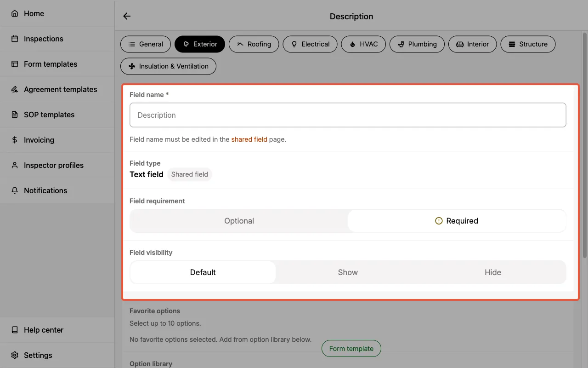Select the Inspector profiles person icon

(x=14, y=165)
